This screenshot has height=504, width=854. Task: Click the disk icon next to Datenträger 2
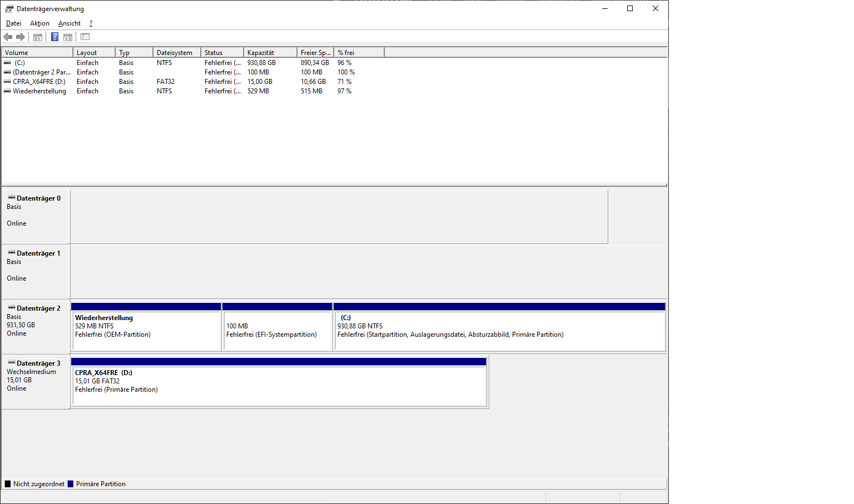pos(12,308)
